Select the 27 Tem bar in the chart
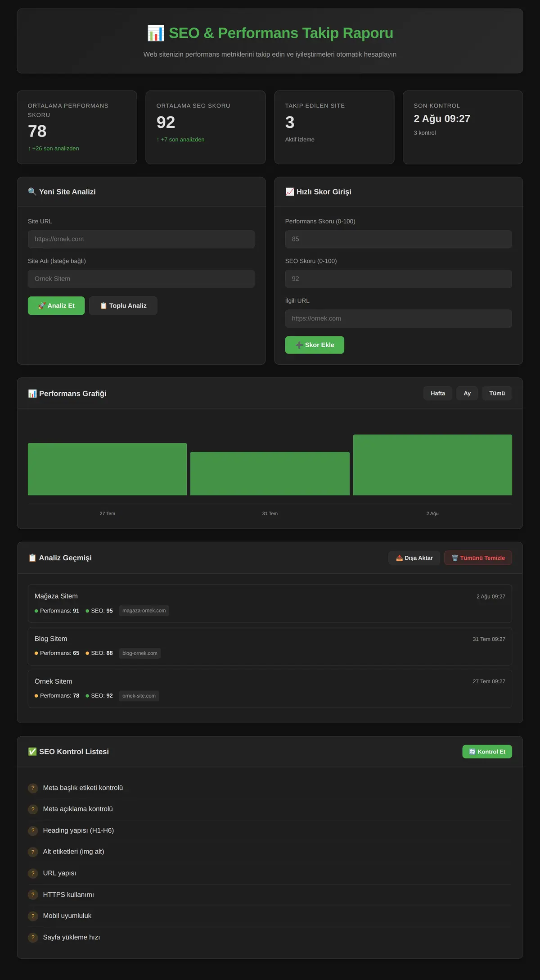This screenshot has width=540, height=980. 107,469
